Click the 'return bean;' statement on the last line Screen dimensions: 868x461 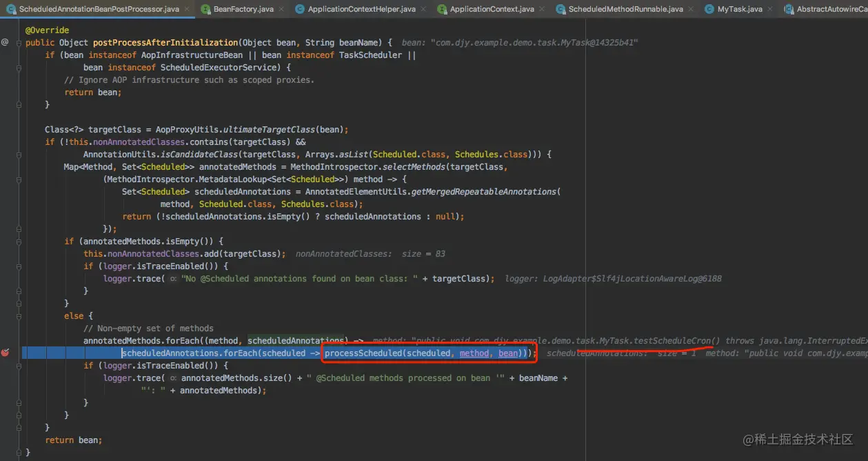pyautogui.click(x=74, y=440)
